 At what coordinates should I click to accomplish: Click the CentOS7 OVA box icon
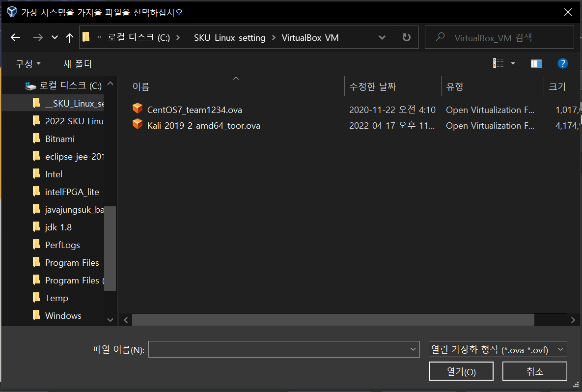(x=138, y=109)
